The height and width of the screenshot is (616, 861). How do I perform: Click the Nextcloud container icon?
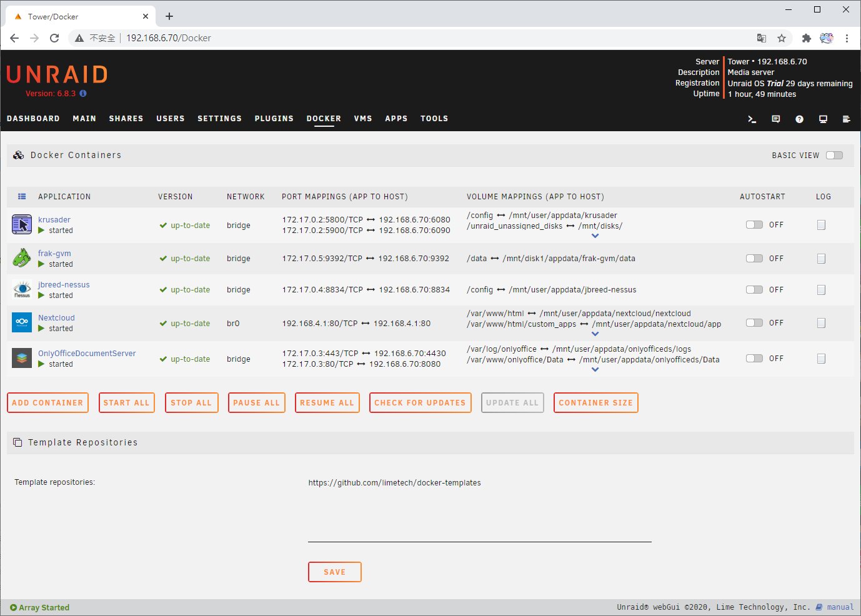22,322
